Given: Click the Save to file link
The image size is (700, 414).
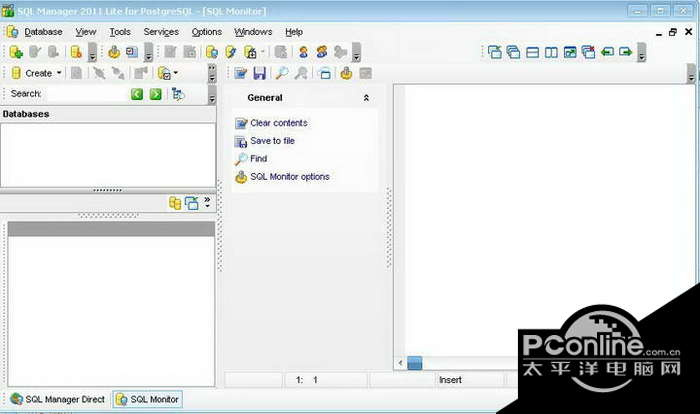Looking at the screenshot, I should coord(272,141).
